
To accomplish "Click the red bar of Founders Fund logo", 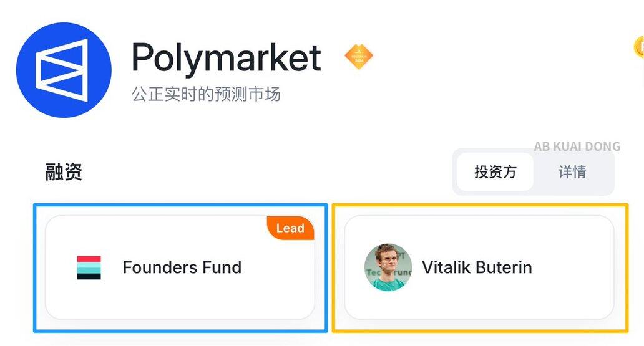I will coord(89,259).
